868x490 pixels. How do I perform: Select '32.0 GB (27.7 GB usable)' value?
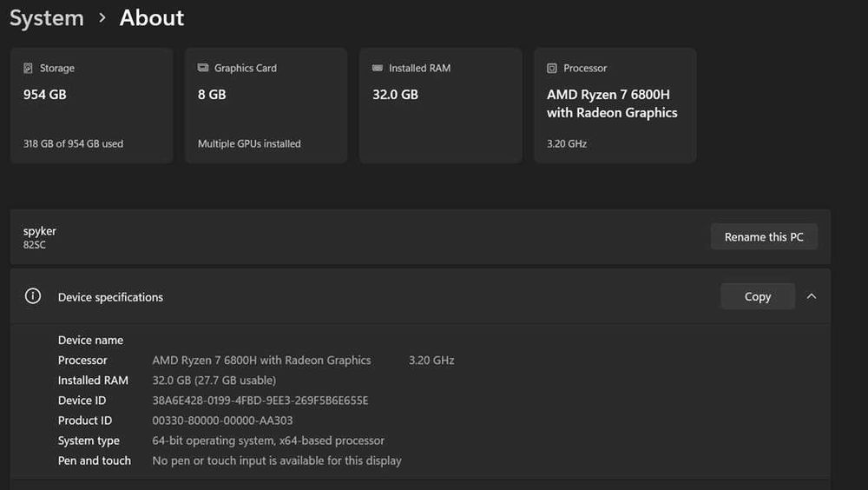[214, 381]
